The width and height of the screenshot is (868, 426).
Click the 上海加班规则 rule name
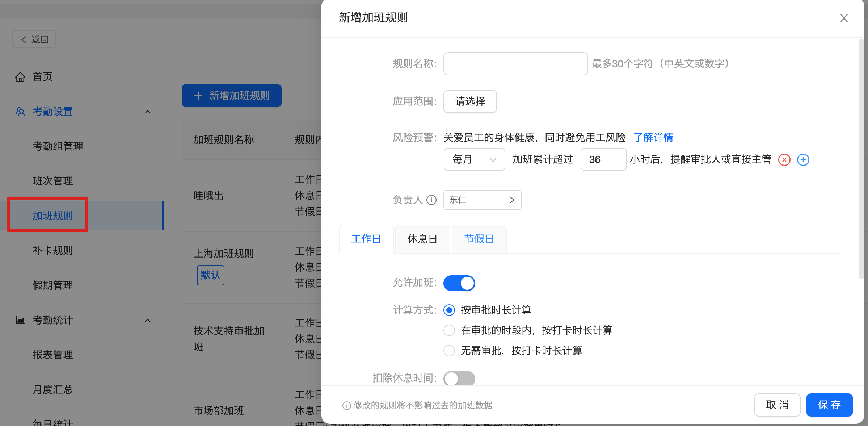pyautogui.click(x=224, y=254)
